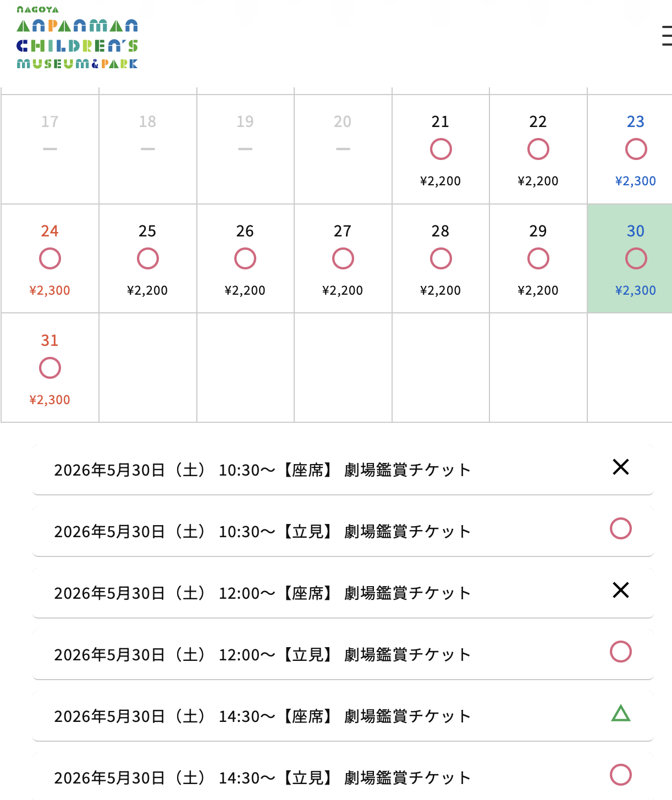Image resolution: width=672 pixels, height=800 pixels.
Task: Click the triangle icon on 14:30 座席 ticket
Action: pos(621,713)
